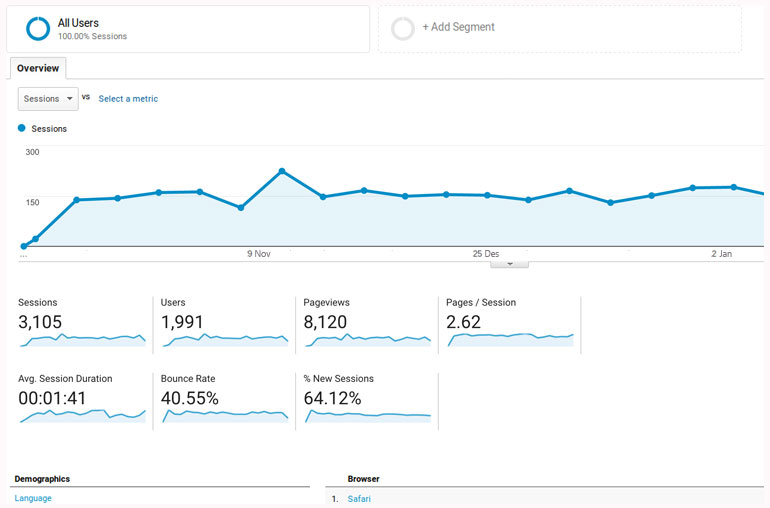Click the + Add Segment button
This screenshot has height=508, width=770.
click(458, 27)
